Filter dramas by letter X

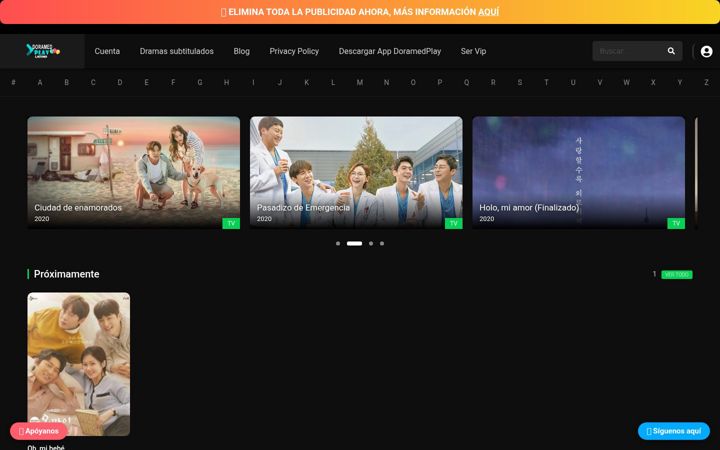point(653,83)
